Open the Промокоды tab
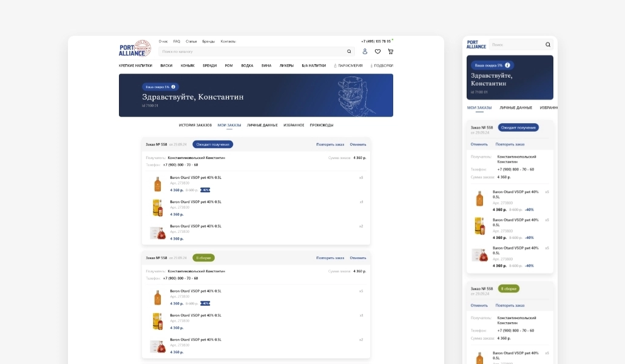 click(x=322, y=125)
